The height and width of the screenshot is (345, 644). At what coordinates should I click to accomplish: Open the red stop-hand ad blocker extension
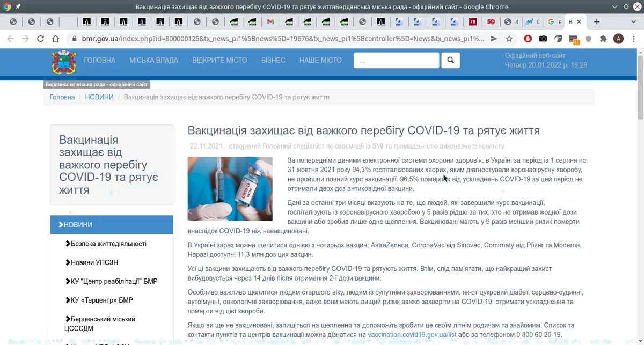(x=528, y=39)
